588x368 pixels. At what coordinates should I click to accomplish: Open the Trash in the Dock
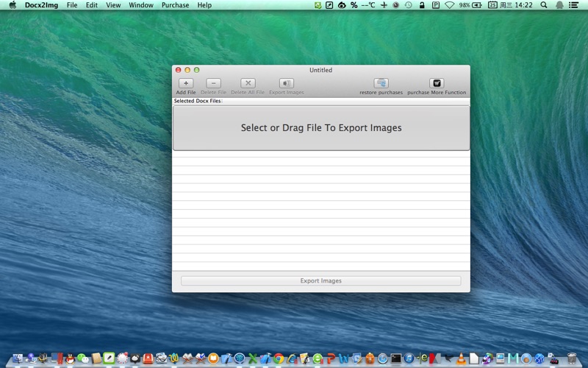pos(572,358)
